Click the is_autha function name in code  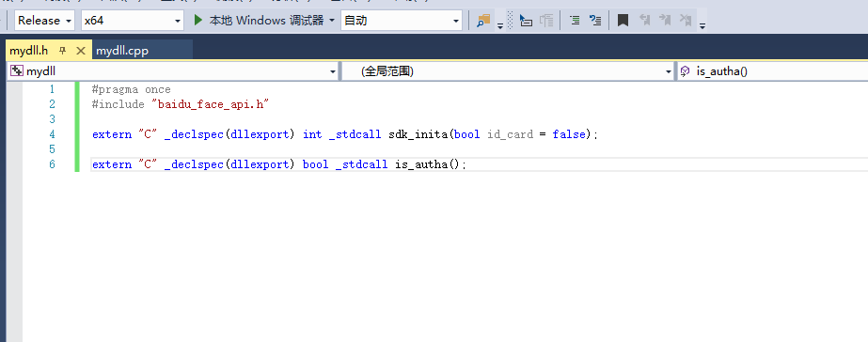coord(420,164)
